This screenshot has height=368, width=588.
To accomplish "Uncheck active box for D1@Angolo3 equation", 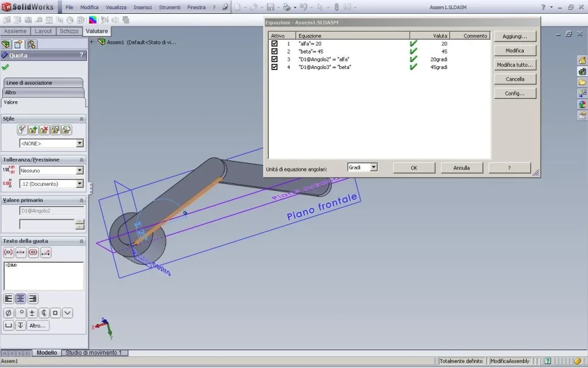I will (274, 67).
